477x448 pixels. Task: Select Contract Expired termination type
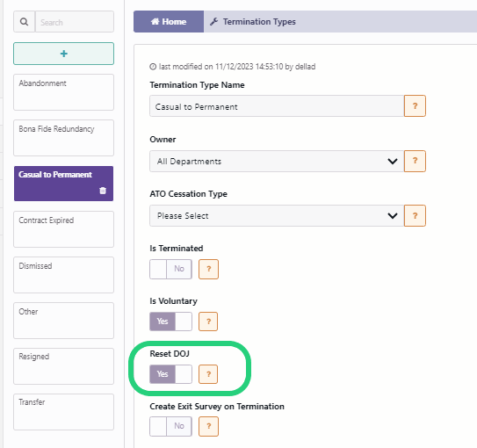click(63, 229)
